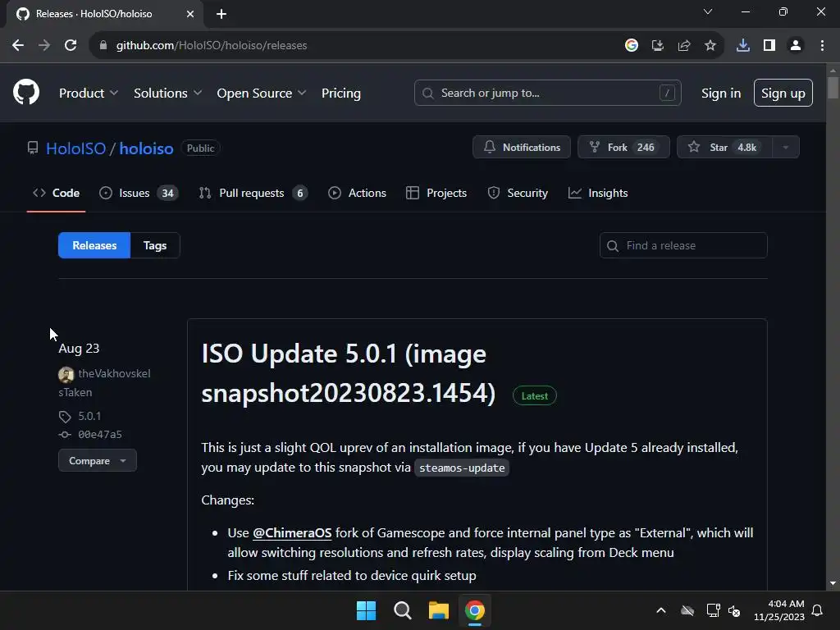
Task: Click the GitHub logo in header
Action: (x=26, y=92)
